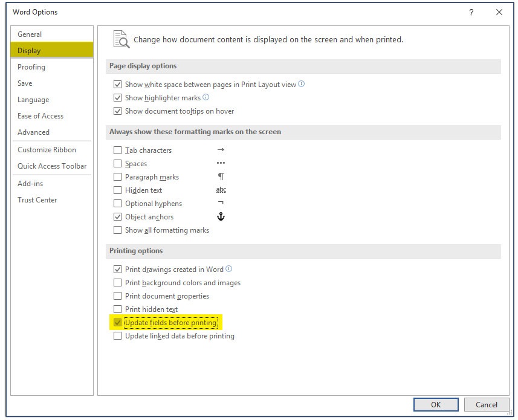Switch to the Advanced category
Viewport: 518px width, 420px height.
pyautogui.click(x=34, y=132)
